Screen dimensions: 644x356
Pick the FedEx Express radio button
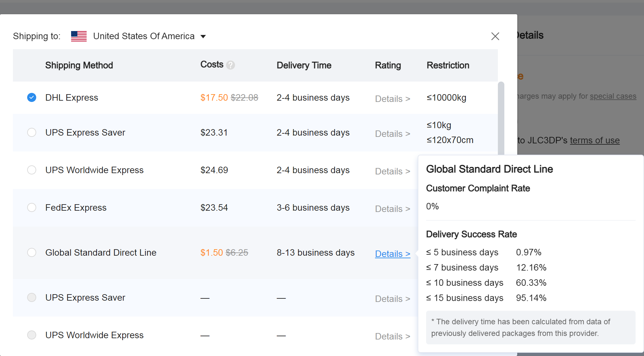(x=32, y=207)
